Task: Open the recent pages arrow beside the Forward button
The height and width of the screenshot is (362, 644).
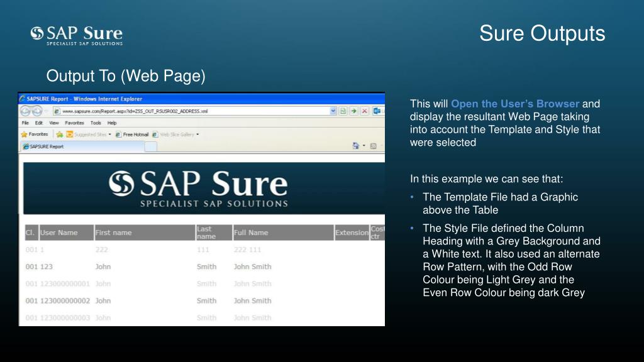Action: (46, 111)
